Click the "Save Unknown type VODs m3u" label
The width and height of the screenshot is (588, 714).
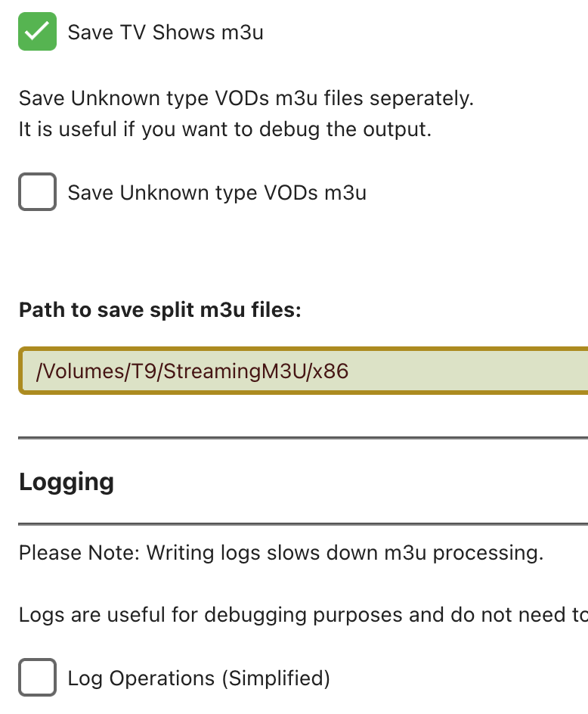[x=217, y=193]
